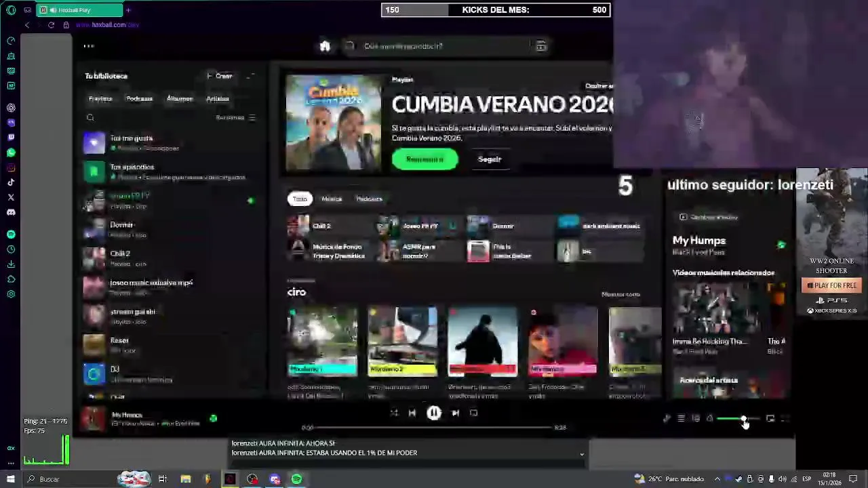
Task: Open the DJ entry in library
Action: point(170,374)
